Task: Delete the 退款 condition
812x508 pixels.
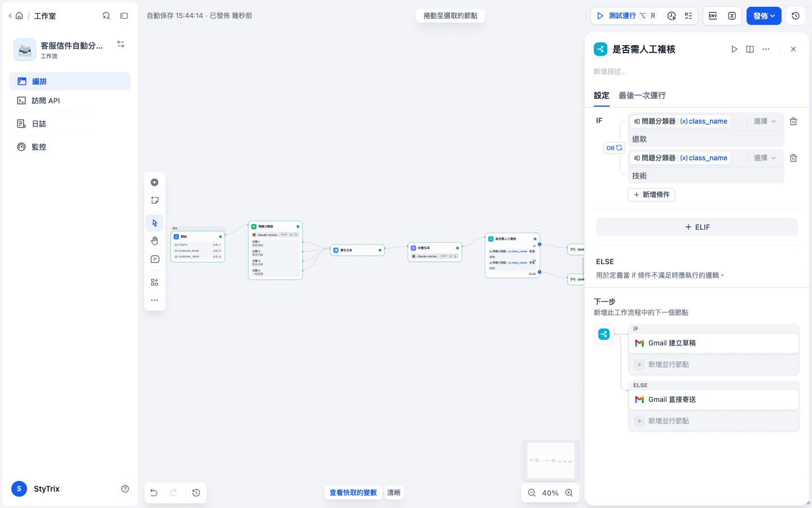Action: click(x=793, y=121)
